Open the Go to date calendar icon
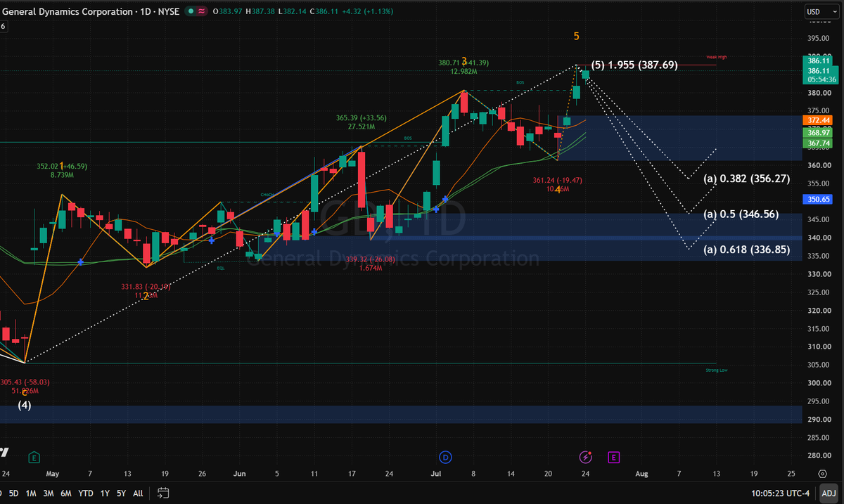 (163, 493)
